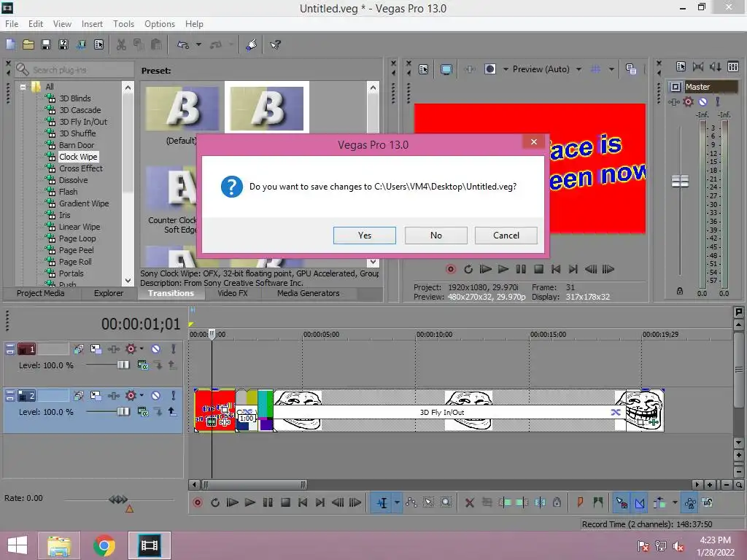Open the Undo history dropdown arrow
747x560 pixels.
click(198, 44)
